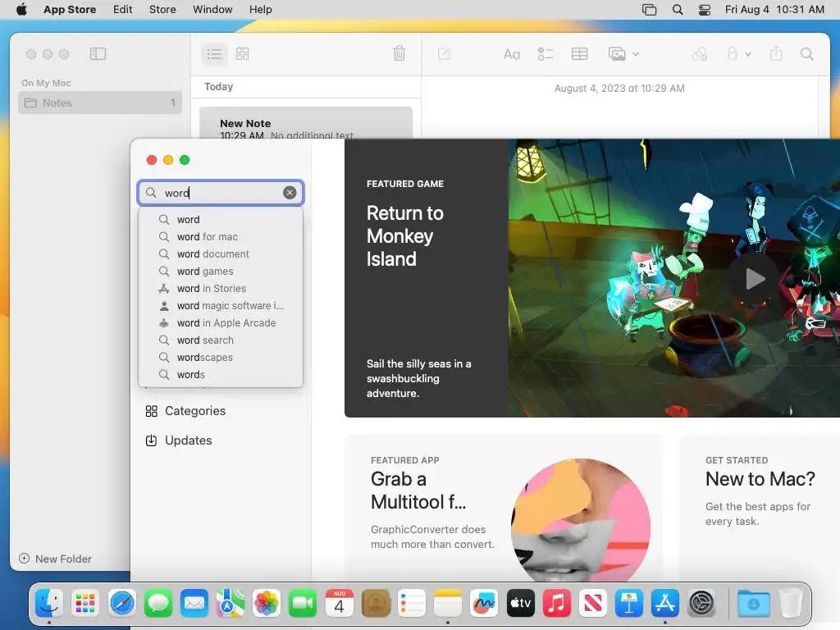Click the Notes collaborate icon

[700, 53]
